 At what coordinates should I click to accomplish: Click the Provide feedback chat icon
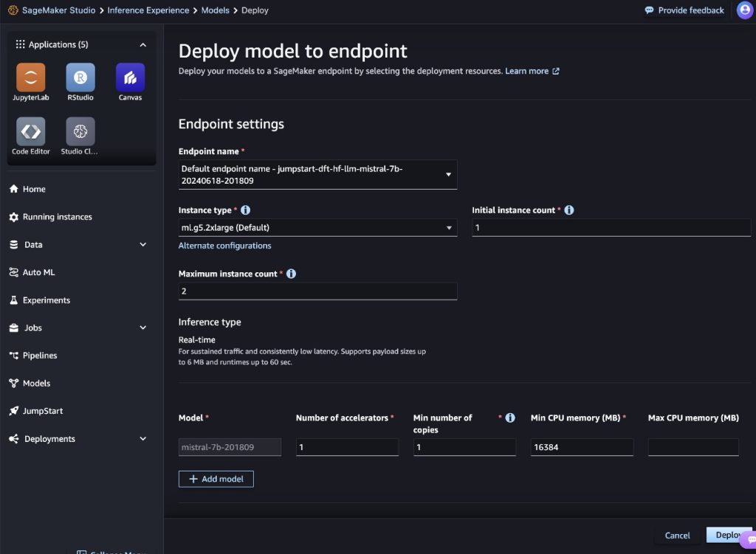coord(649,10)
